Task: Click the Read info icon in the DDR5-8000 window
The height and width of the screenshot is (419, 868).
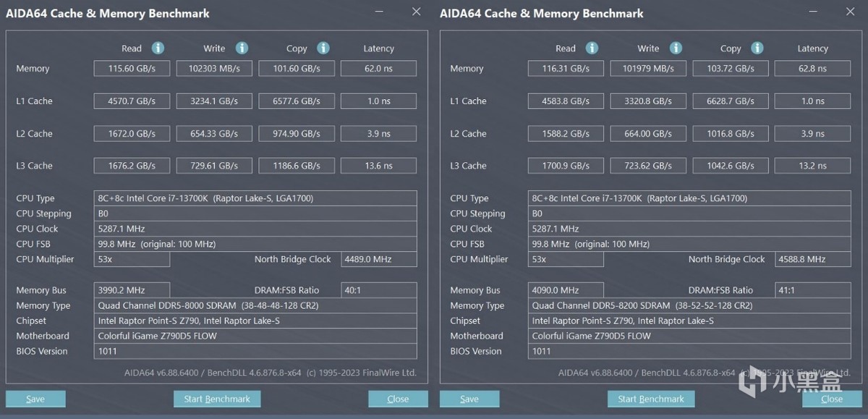Action: [x=158, y=48]
